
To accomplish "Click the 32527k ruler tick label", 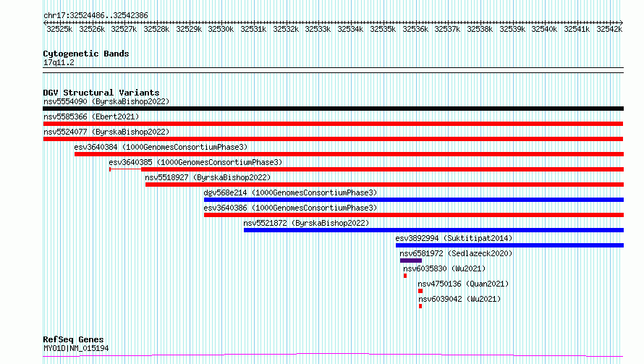I will [124, 29].
